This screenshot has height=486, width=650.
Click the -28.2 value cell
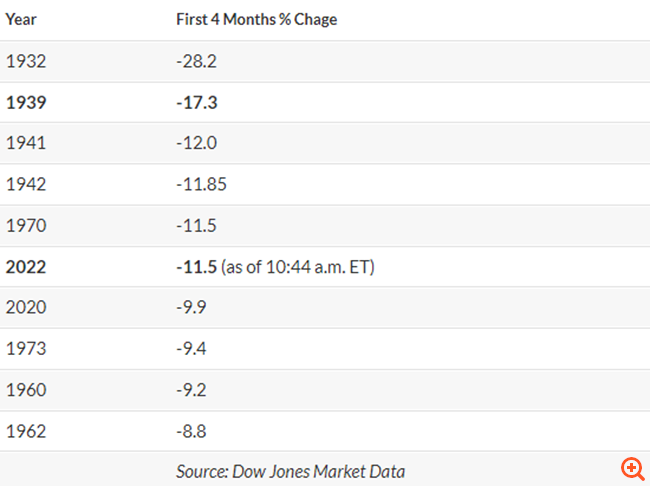pos(196,61)
